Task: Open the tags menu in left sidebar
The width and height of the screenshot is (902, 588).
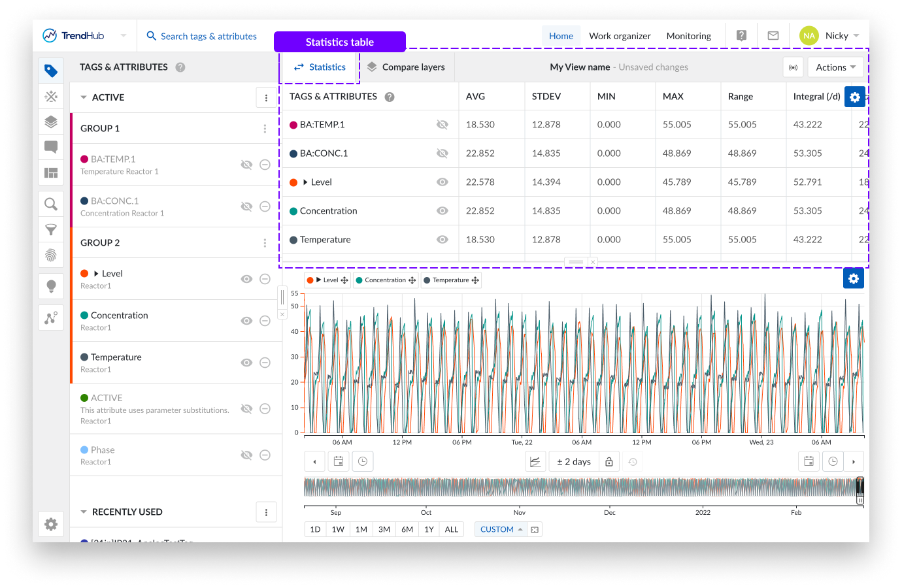Action: coord(51,71)
